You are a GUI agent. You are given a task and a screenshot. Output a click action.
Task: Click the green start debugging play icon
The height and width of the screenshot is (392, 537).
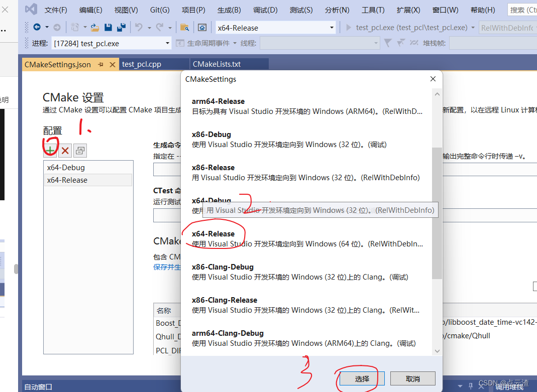(x=349, y=28)
